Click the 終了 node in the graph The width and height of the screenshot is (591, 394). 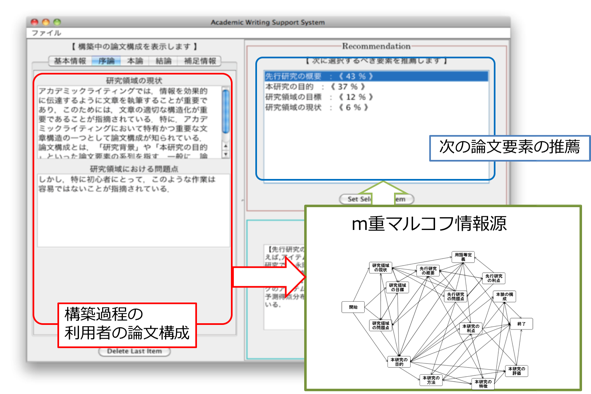tap(521, 324)
